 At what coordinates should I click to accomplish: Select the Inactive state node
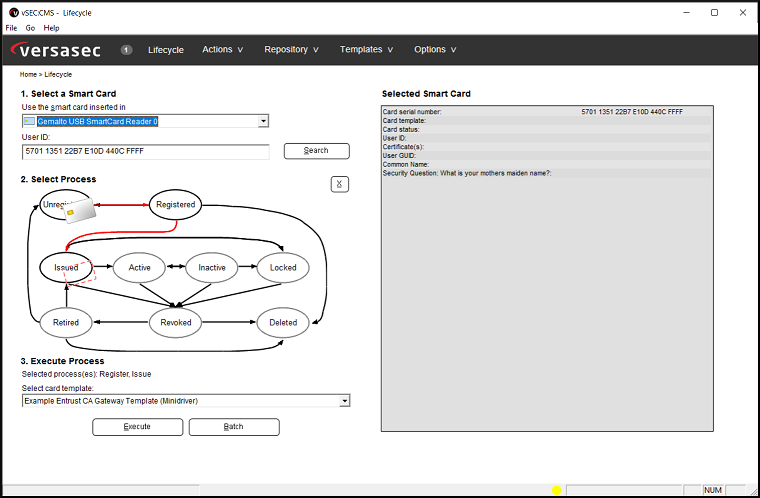[x=212, y=267]
